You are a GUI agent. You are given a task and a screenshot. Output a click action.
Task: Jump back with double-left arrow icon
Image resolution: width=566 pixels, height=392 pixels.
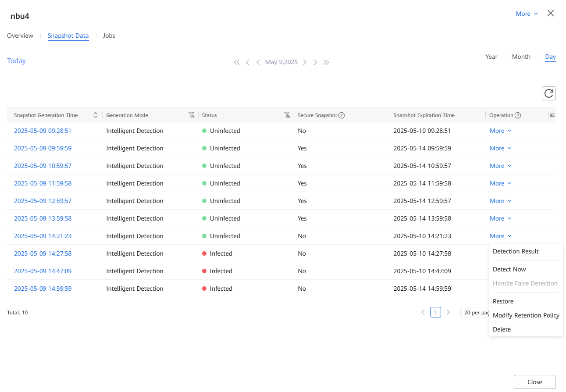[x=237, y=62]
